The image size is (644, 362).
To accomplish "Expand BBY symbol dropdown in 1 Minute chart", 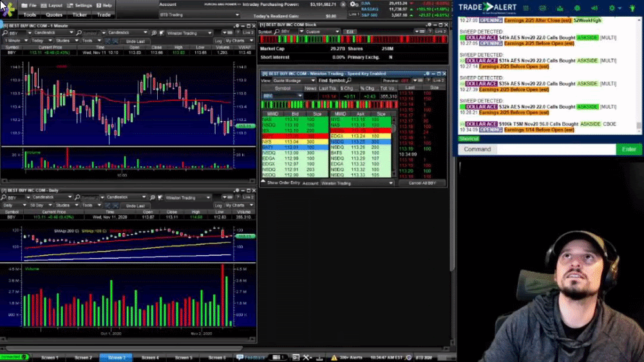I will [x=29, y=33].
